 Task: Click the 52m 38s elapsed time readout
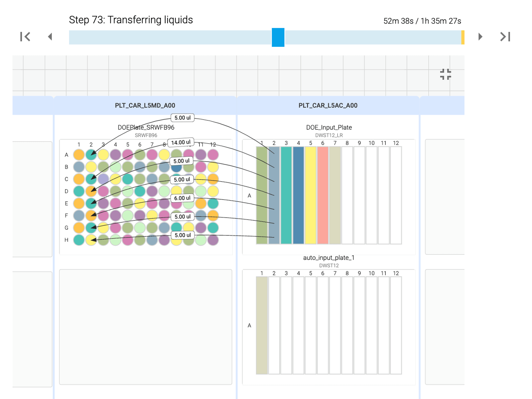coord(398,21)
